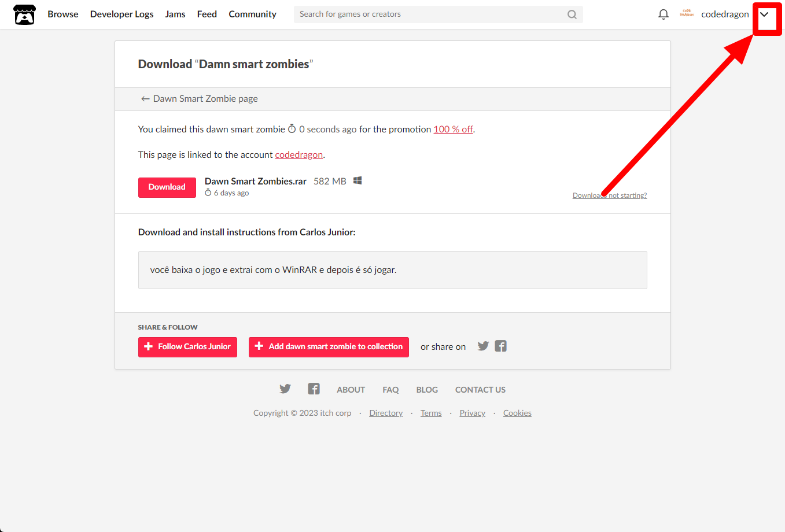Click 'Copyright © 2023 itch corp' text

point(303,413)
